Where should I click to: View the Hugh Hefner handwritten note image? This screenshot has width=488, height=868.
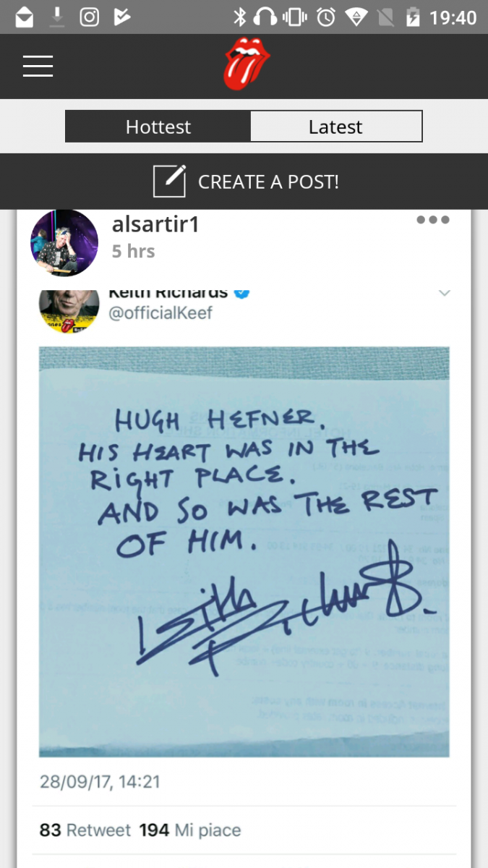point(244,552)
